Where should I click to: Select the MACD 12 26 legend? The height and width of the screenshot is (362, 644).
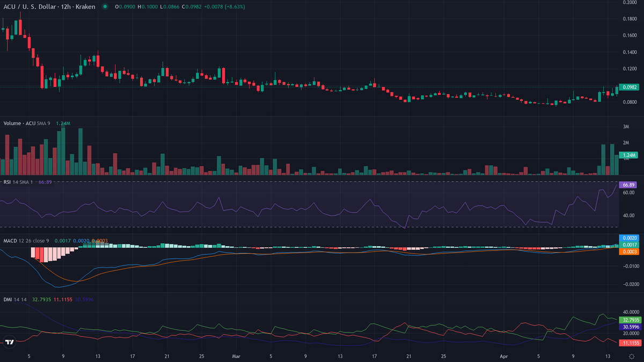point(26,241)
